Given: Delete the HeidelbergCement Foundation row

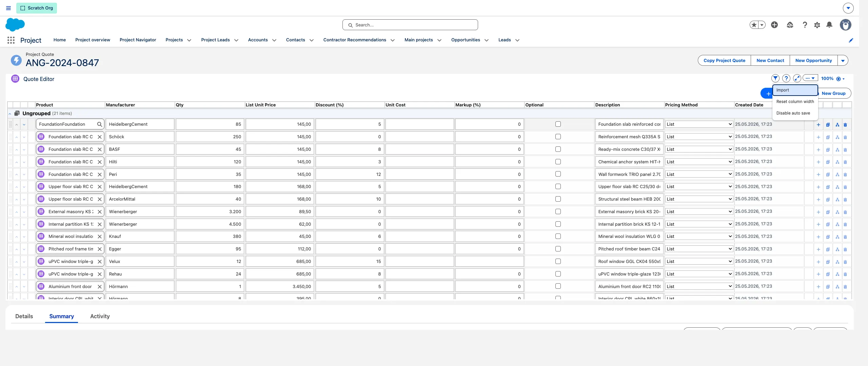Looking at the screenshot, I should point(845,125).
